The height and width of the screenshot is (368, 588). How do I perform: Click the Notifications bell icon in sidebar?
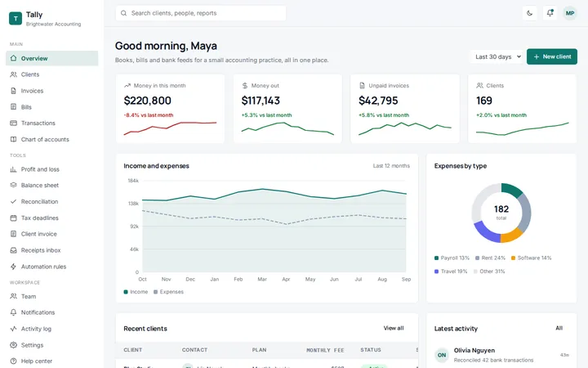point(14,312)
